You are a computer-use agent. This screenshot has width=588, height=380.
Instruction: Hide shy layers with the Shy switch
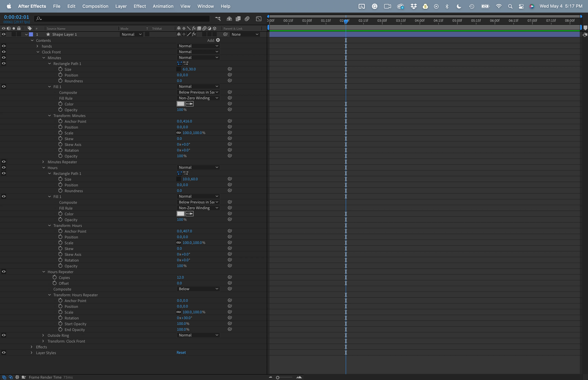tap(229, 19)
